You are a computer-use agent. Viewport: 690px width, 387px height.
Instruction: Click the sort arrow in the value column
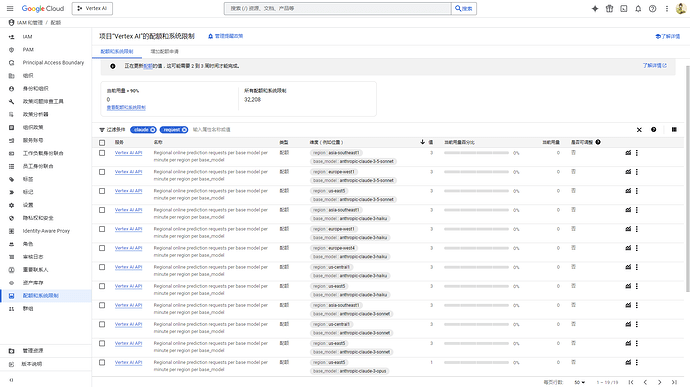click(x=422, y=142)
